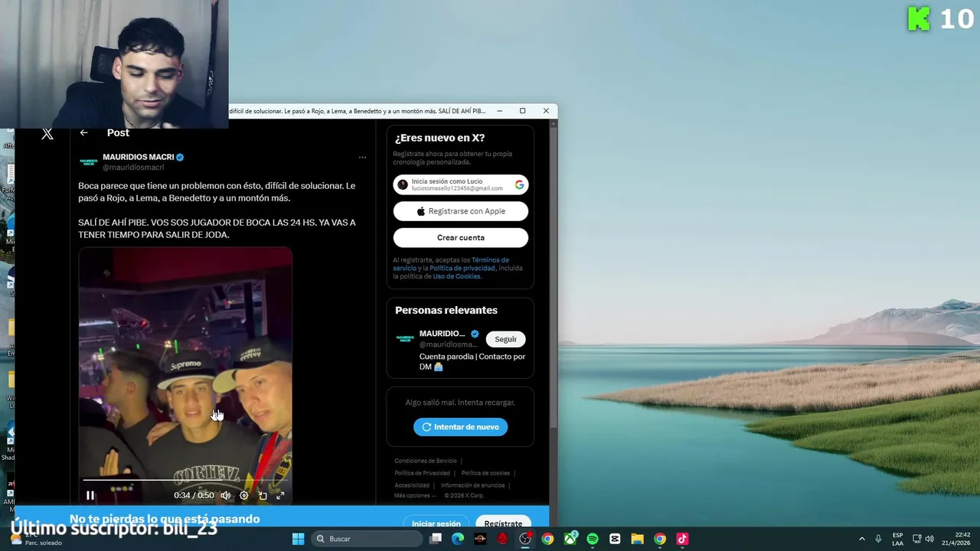Switch to the second Chrome taskbar icon
Image resolution: width=980 pixels, height=551 pixels.
pyautogui.click(x=660, y=539)
